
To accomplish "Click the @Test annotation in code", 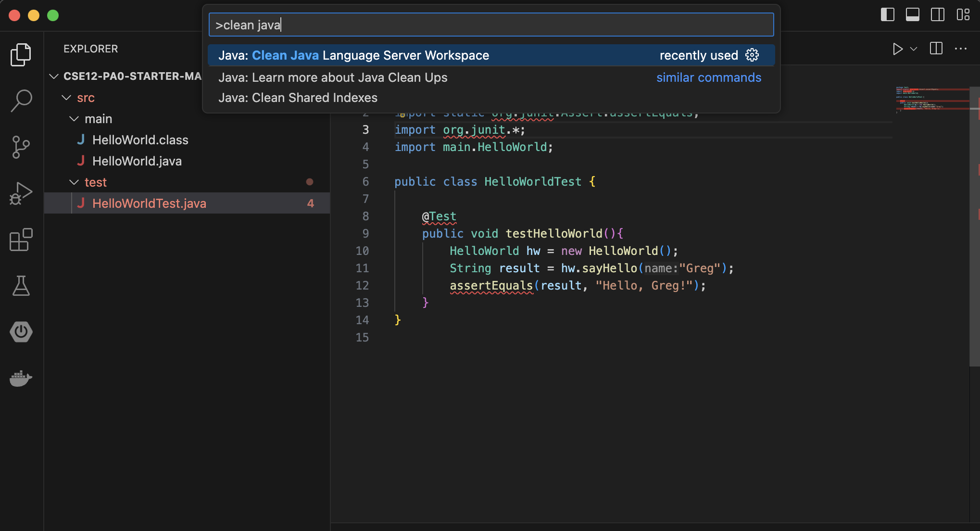I will click(439, 216).
